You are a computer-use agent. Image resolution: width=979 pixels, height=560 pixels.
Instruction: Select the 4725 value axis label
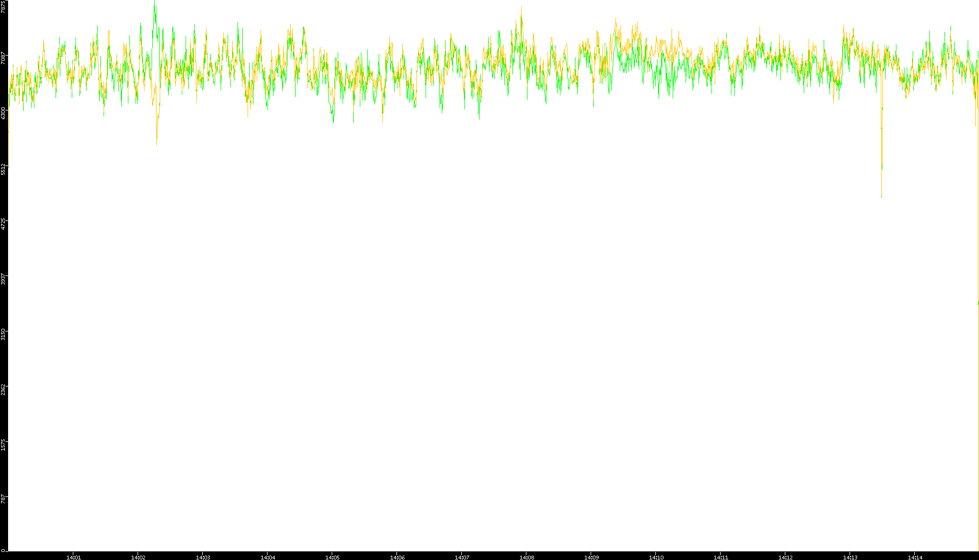(4, 224)
